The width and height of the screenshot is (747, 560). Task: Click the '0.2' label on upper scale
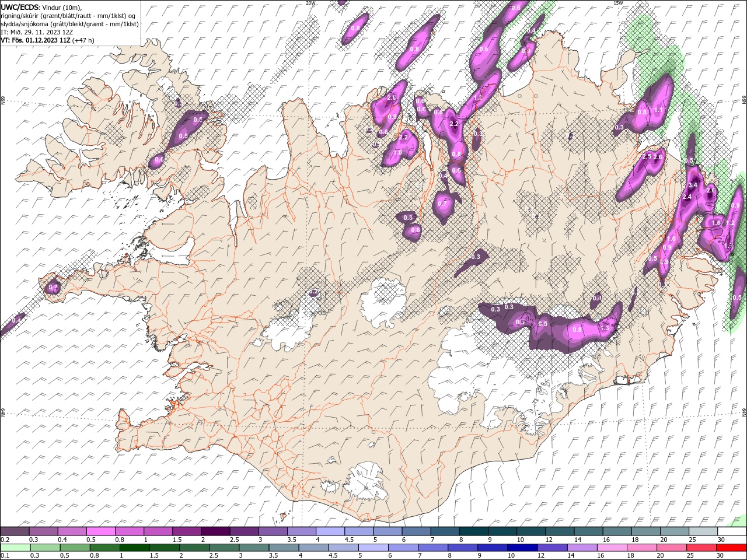pos(5,540)
